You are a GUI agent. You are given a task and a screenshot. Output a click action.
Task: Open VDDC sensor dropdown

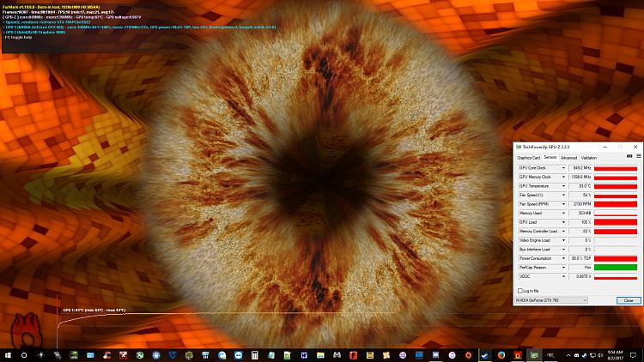(x=563, y=276)
